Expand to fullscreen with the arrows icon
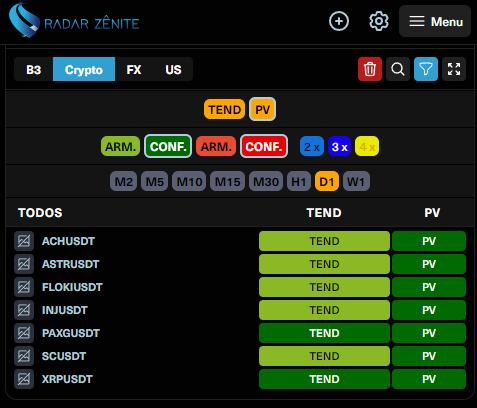The width and height of the screenshot is (477, 408). [454, 69]
